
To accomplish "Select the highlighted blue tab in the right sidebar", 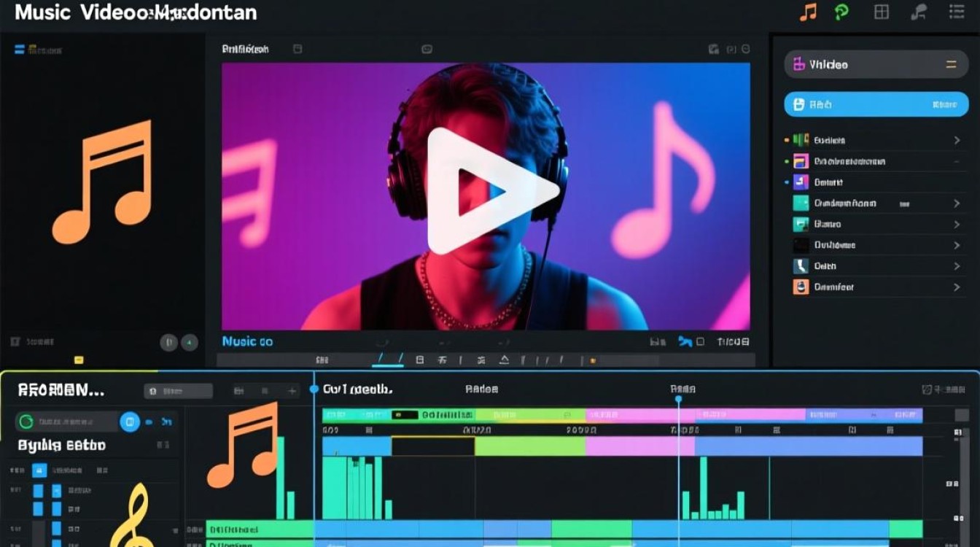I will 876,105.
